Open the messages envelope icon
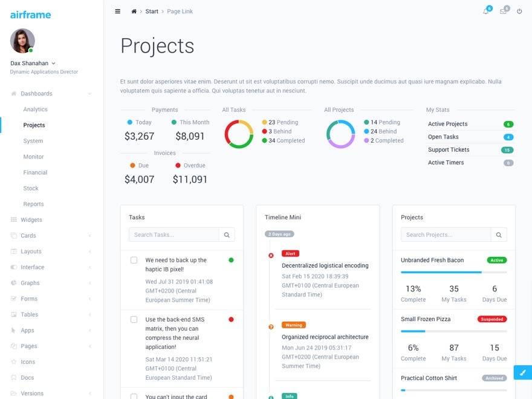 point(503,11)
